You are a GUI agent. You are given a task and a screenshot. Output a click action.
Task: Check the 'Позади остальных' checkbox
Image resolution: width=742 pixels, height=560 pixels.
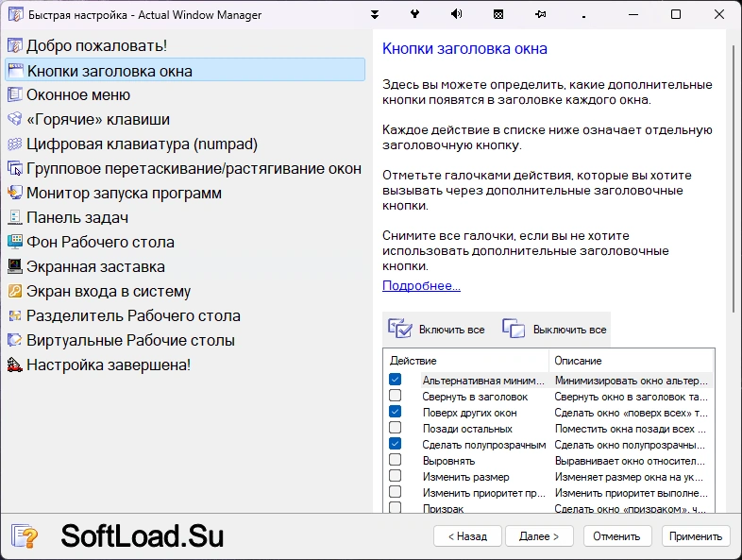[396, 428]
